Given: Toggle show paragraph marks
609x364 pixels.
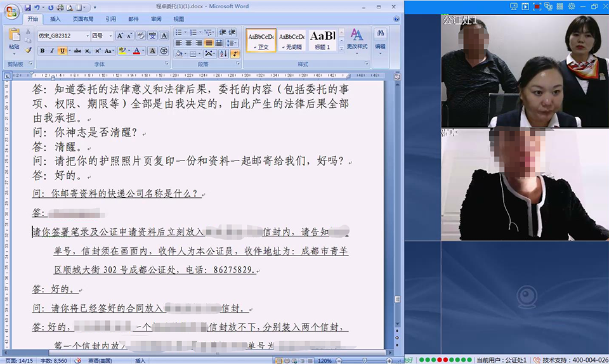Looking at the screenshot, I should (235, 53).
